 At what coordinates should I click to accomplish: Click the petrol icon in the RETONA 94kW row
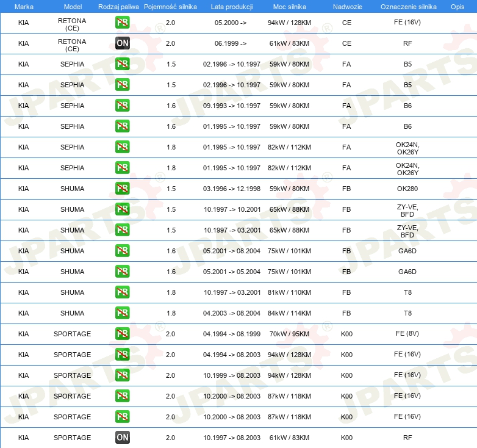click(x=122, y=23)
